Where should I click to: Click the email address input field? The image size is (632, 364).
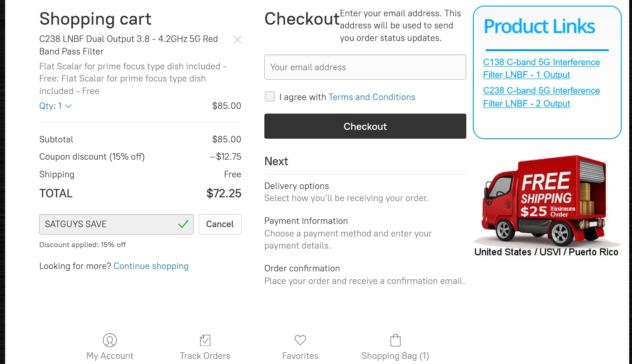[x=365, y=67]
